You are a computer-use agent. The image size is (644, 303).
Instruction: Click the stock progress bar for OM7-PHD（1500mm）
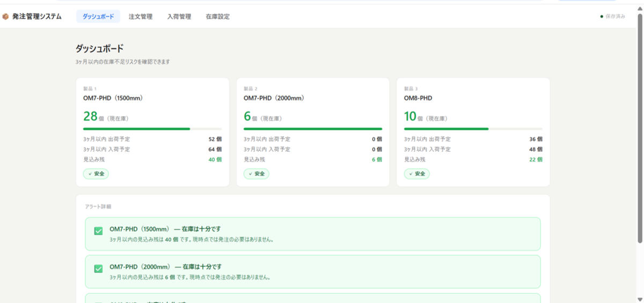152,129
